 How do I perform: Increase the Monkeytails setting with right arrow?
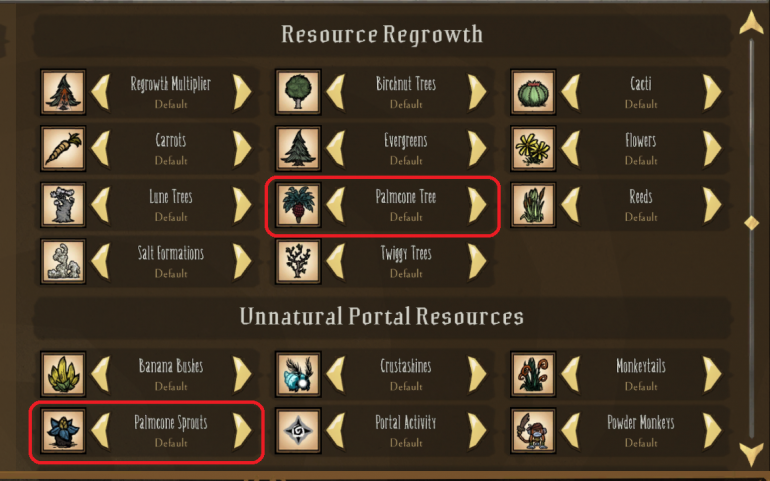click(712, 374)
